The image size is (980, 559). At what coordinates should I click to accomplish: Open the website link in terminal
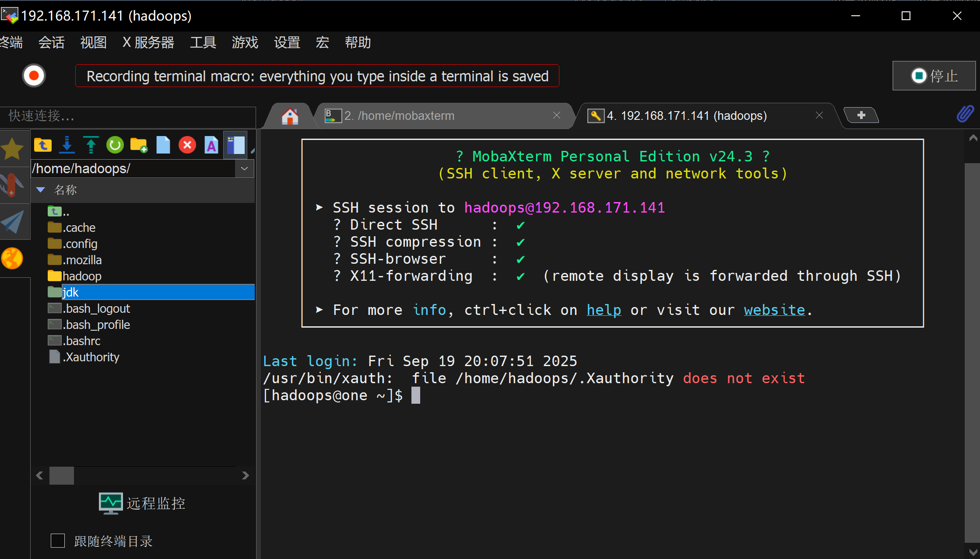point(774,310)
